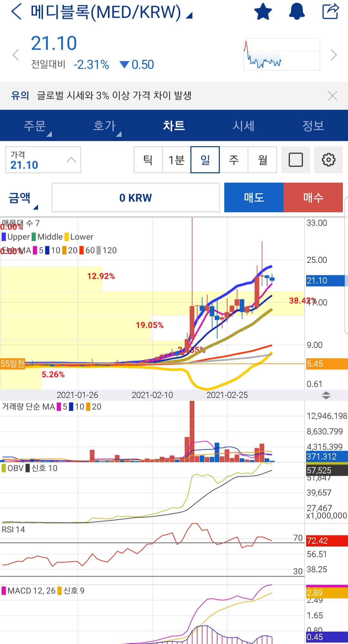Image resolution: width=348 pixels, height=644 pixels.
Task: Select the 주 weekly chart interval
Action: click(234, 160)
